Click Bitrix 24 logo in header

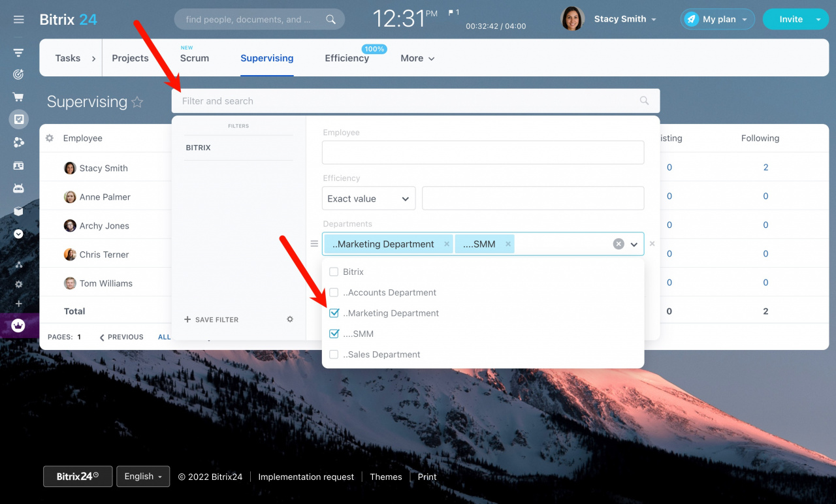point(68,20)
